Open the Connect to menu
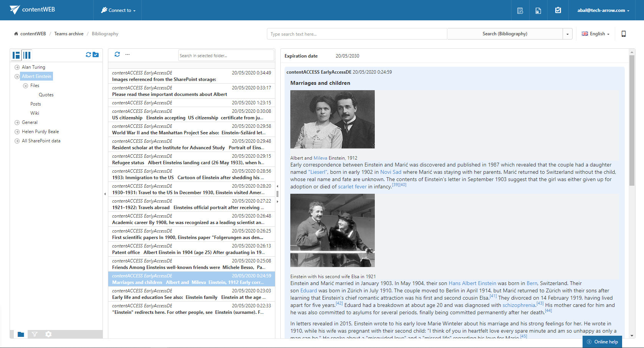644x348 pixels. point(118,10)
